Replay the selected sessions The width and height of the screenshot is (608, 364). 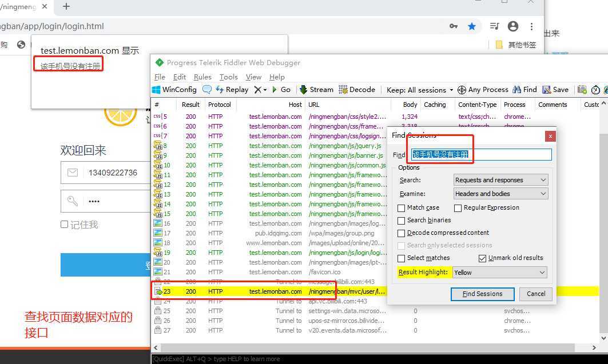(x=232, y=90)
